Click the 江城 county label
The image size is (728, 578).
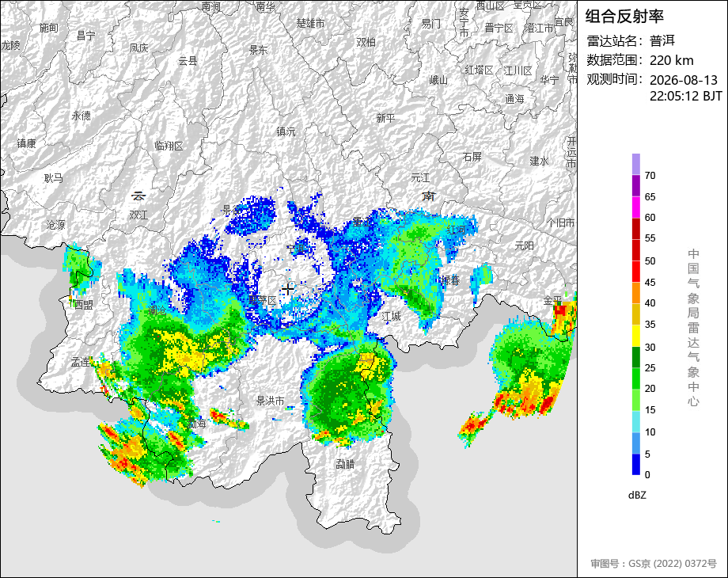[392, 317]
